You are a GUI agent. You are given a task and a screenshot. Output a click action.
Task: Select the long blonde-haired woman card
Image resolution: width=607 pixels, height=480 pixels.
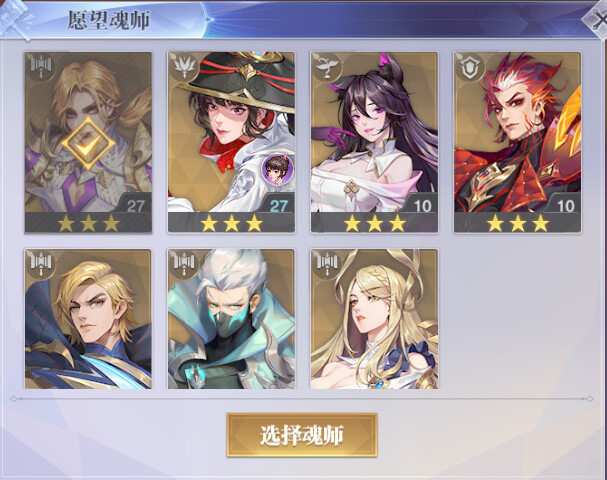[374, 319]
